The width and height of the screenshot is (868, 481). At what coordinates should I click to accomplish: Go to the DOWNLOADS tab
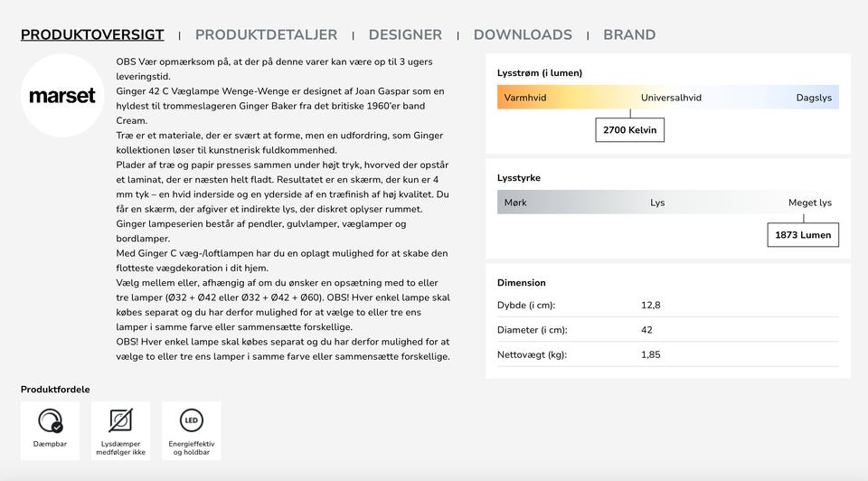(523, 35)
